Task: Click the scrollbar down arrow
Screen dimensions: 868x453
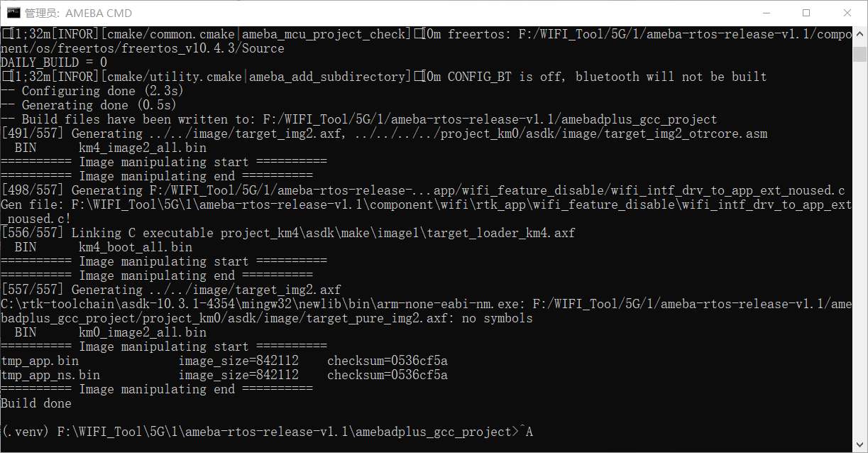Action: (859, 444)
